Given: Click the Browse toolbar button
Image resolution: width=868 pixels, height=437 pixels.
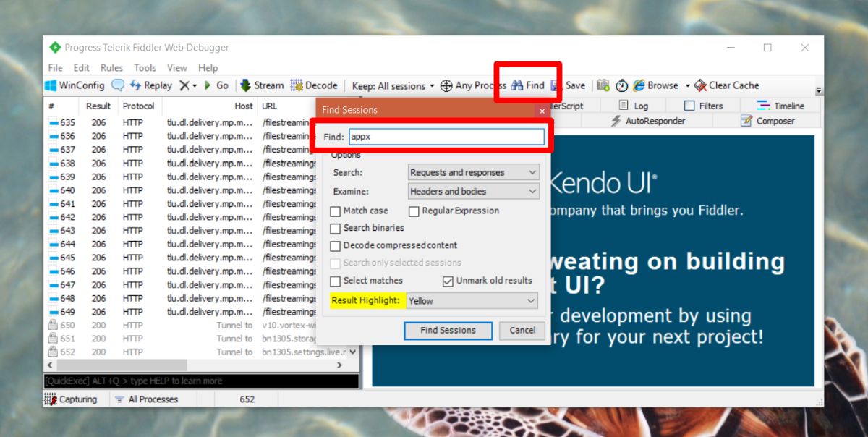Looking at the screenshot, I should pyautogui.click(x=656, y=85).
